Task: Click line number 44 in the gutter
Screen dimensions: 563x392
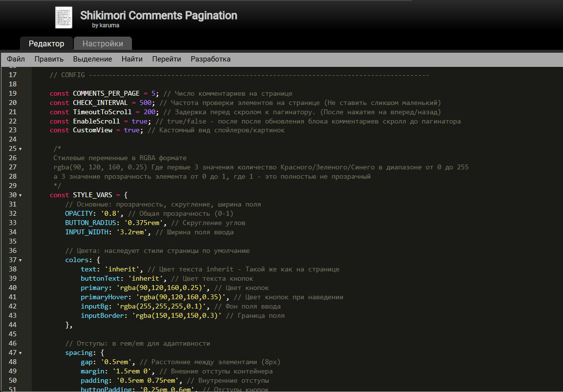Action: pos(13,325)
